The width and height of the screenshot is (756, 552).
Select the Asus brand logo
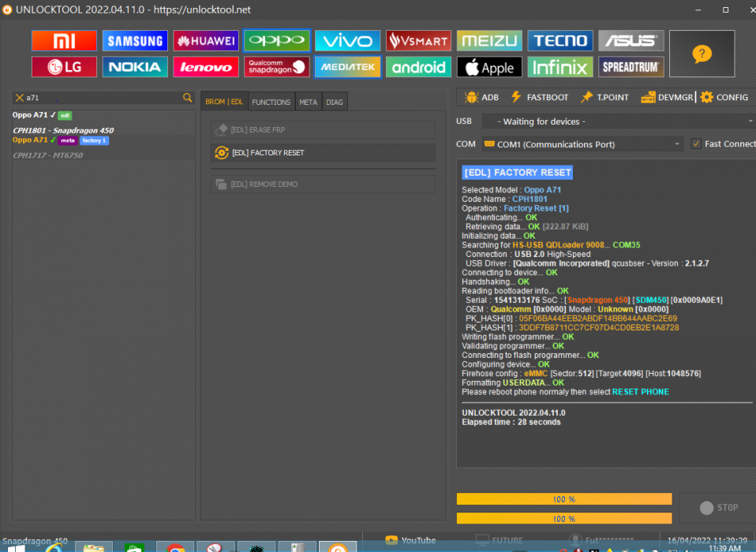(x=631, y=40)
